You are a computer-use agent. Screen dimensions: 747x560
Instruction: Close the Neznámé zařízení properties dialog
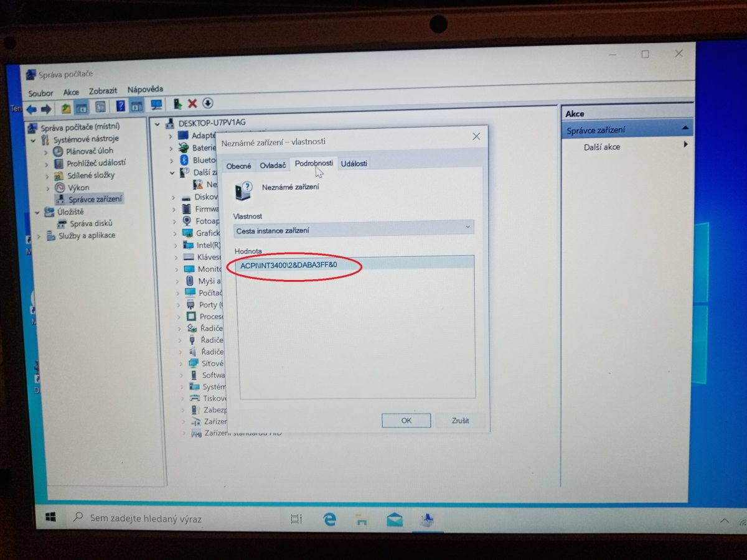point(476,136)
